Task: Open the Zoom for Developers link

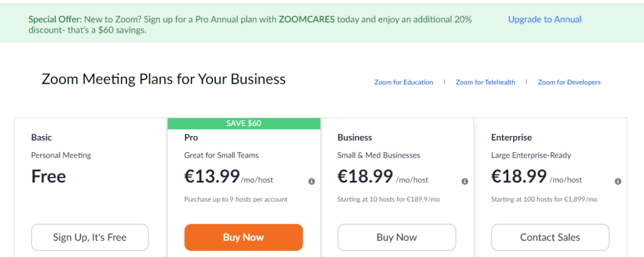Action: pos(569,83)
